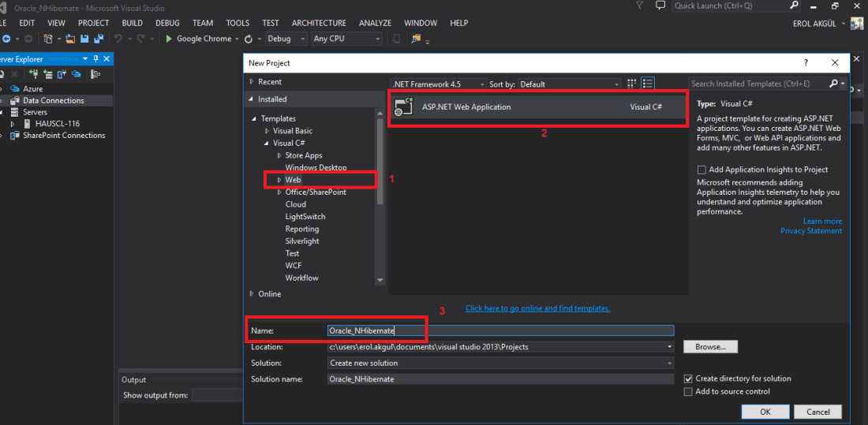
Task: Click the Save All toolbar icon
Action: click(x=99, y=39)
